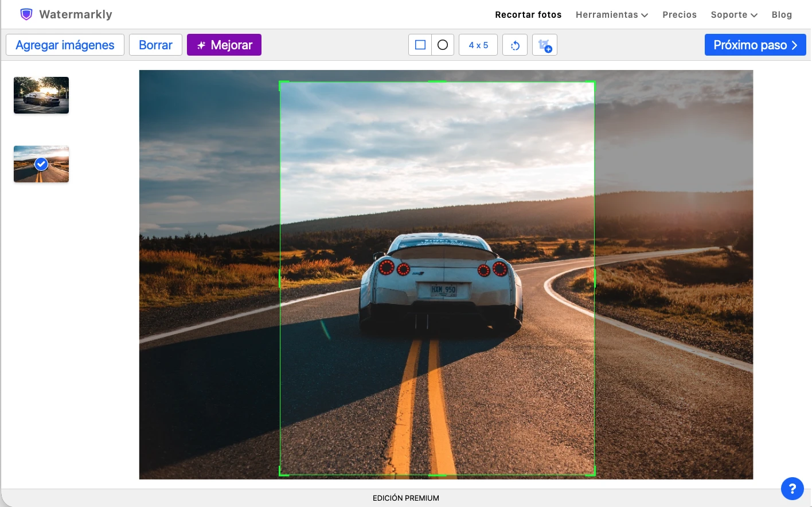Image resolution: width=812 pixels, height=507 pixels.
Task: Select the checked road photo thumbnail
Action: point(41,164)
